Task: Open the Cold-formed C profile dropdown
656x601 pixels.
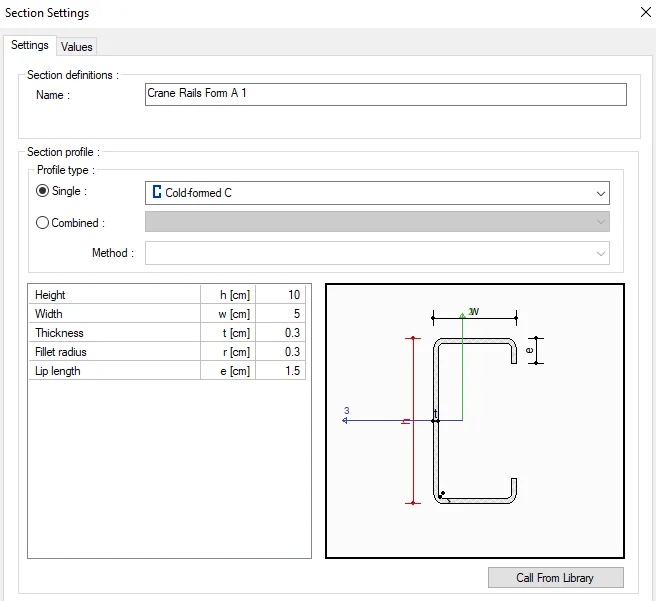Action: pos(377,193)
